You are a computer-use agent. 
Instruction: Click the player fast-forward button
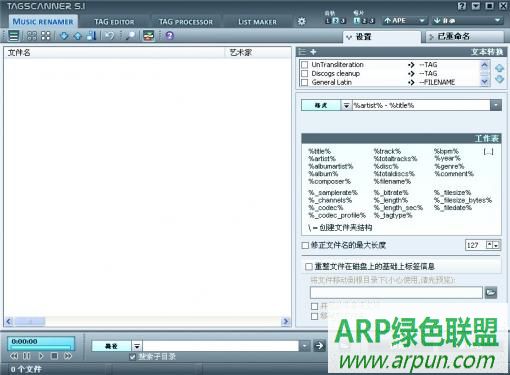(x=68, y=356)
